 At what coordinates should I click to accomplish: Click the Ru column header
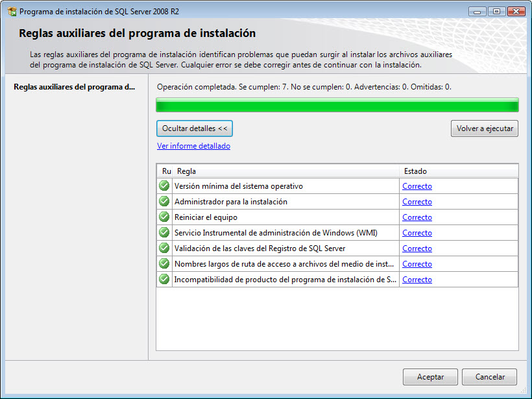[165, 171]
